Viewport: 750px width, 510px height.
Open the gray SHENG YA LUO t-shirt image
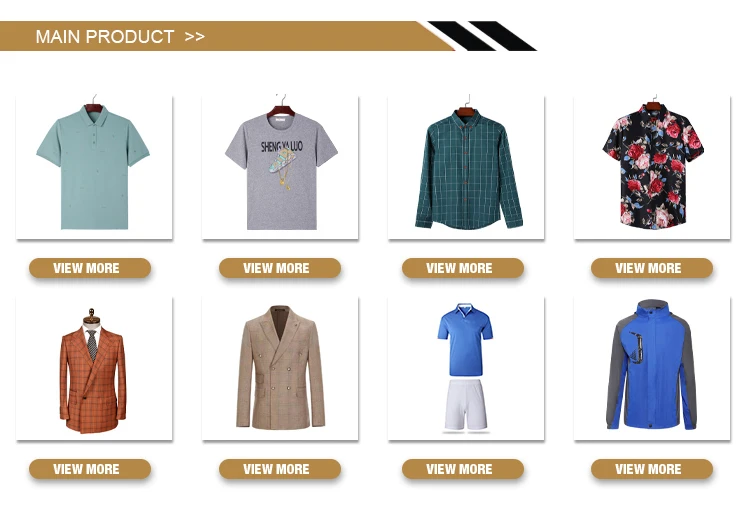click(x=280, y=167)
